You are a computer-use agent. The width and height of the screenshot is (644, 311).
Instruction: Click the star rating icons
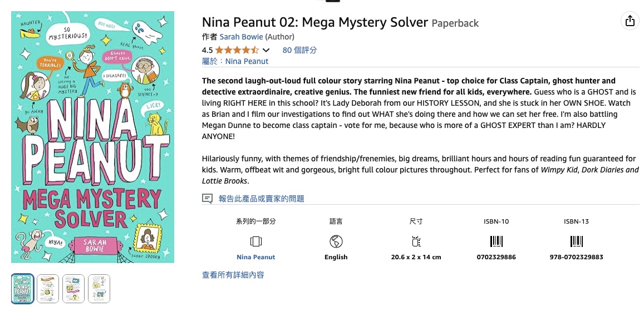237,50
